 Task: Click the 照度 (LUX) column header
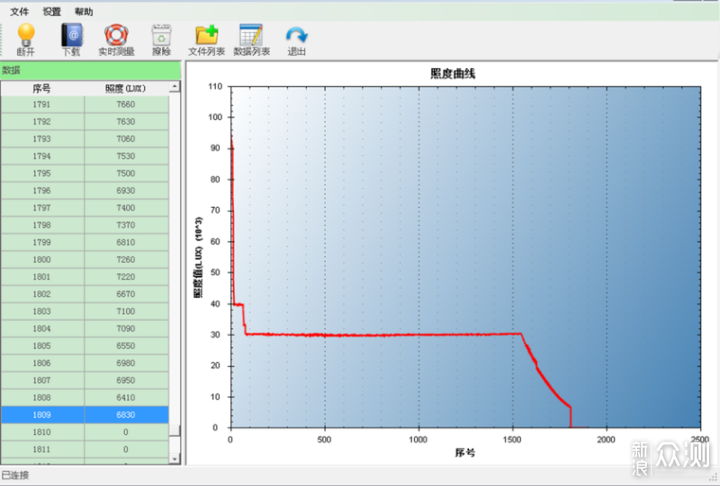pos(126,88)
